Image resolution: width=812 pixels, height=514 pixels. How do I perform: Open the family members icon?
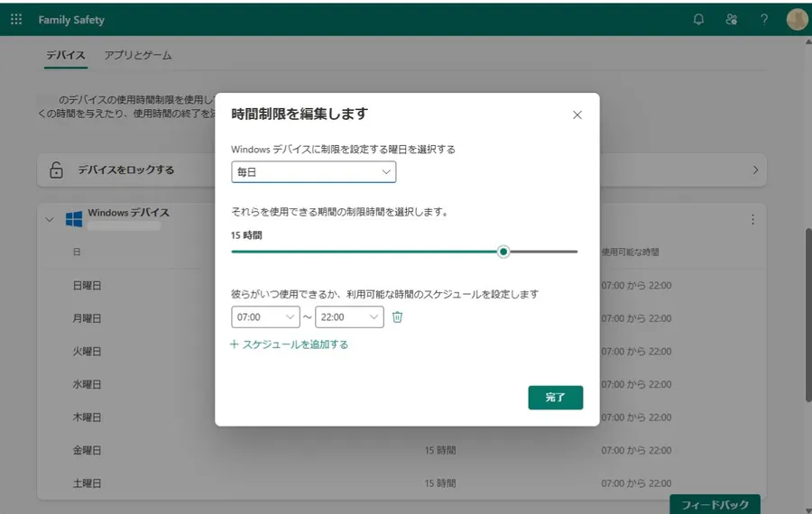731,19
